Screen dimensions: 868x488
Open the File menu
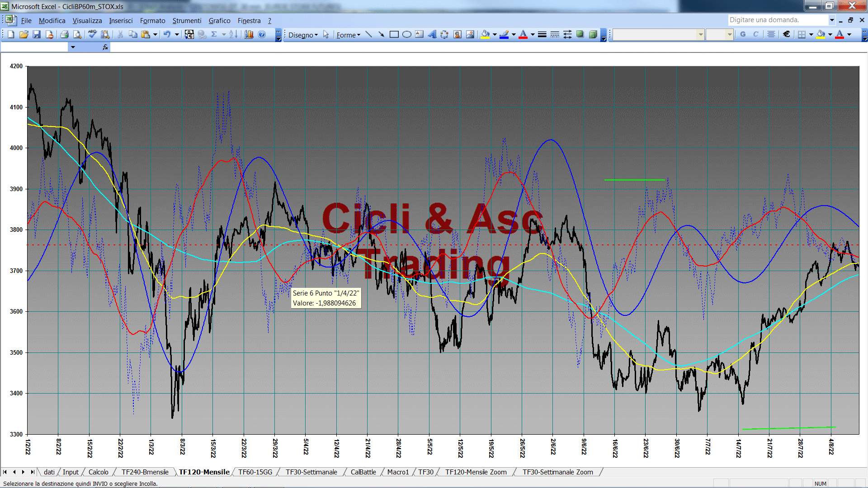[x=26, y=20]
